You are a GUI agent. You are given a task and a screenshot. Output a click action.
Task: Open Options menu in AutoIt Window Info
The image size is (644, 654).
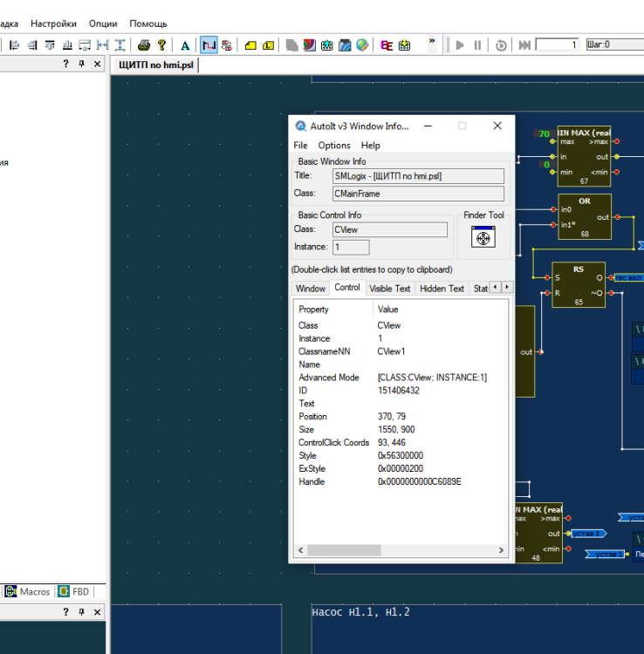[334, 146]
